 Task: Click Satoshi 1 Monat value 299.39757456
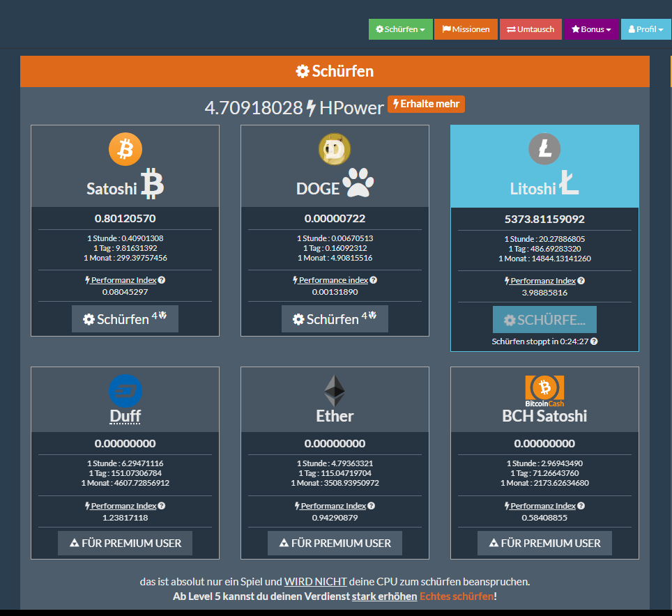point(142,258)
